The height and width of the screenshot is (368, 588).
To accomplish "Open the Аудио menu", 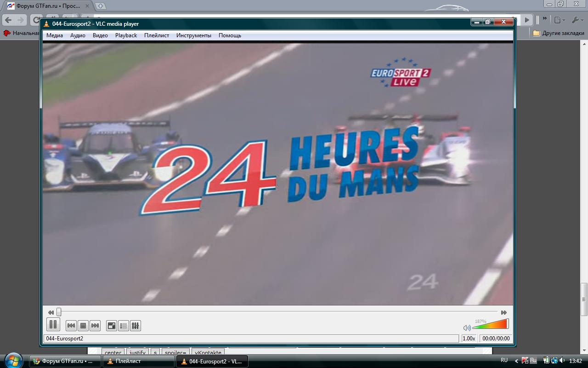I will tap(78, 35).
